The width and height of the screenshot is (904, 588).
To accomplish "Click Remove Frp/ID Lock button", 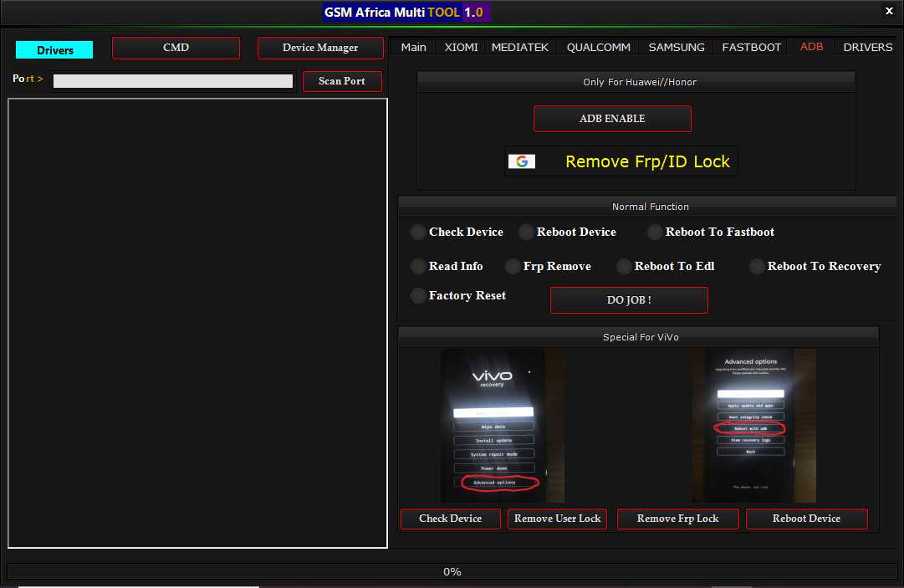I will [x=646, y=161].
